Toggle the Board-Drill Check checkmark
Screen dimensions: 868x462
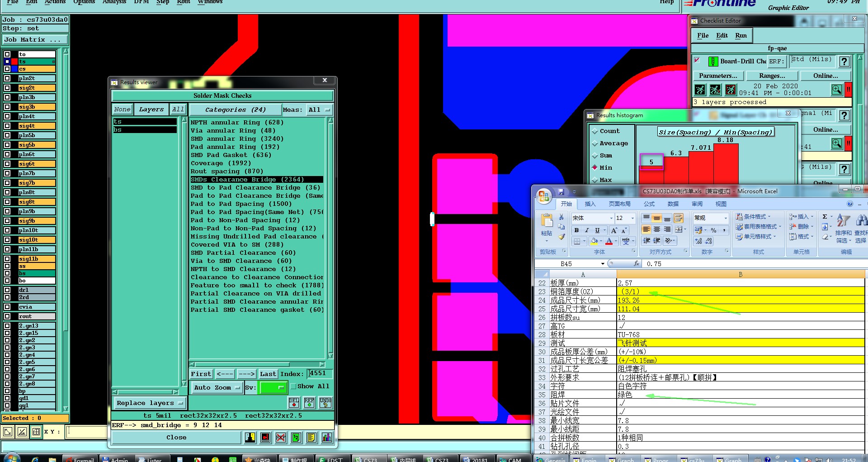[697, 60]
